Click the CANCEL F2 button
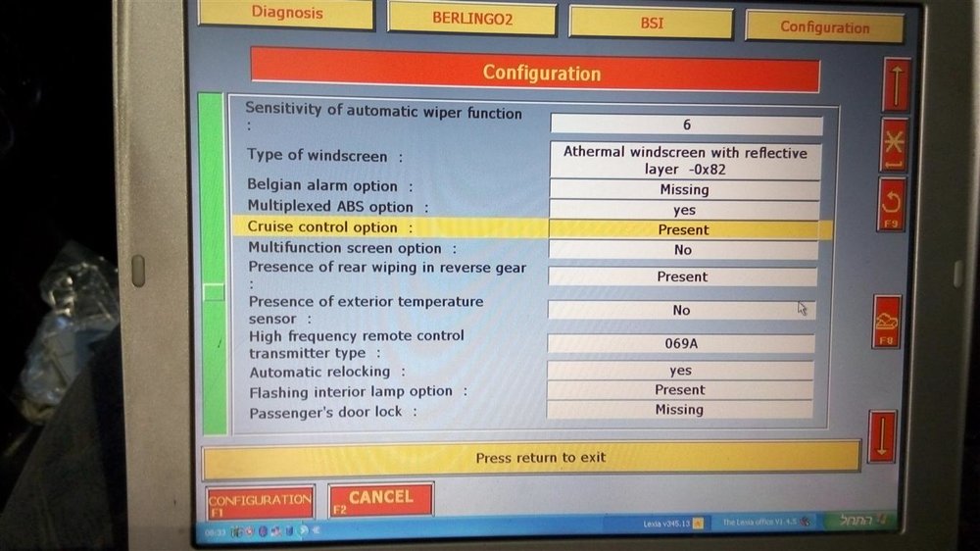This screenshot has height=551, width=980. pos(380,499)
